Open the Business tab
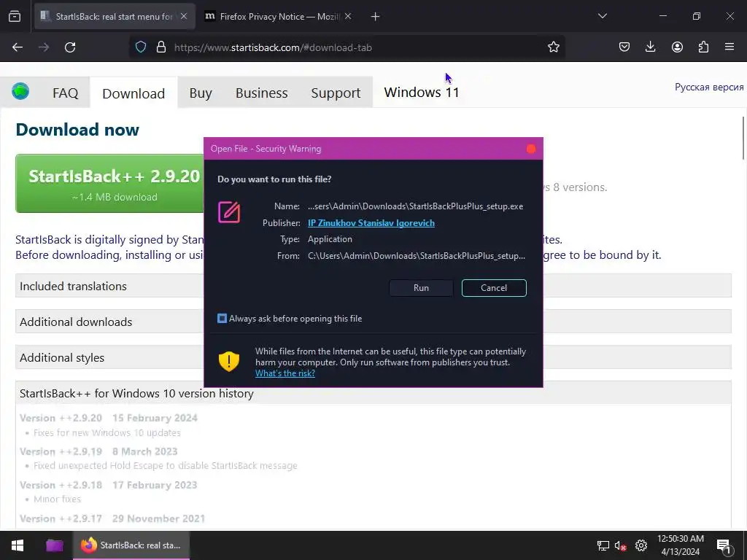 pos(262,93)
